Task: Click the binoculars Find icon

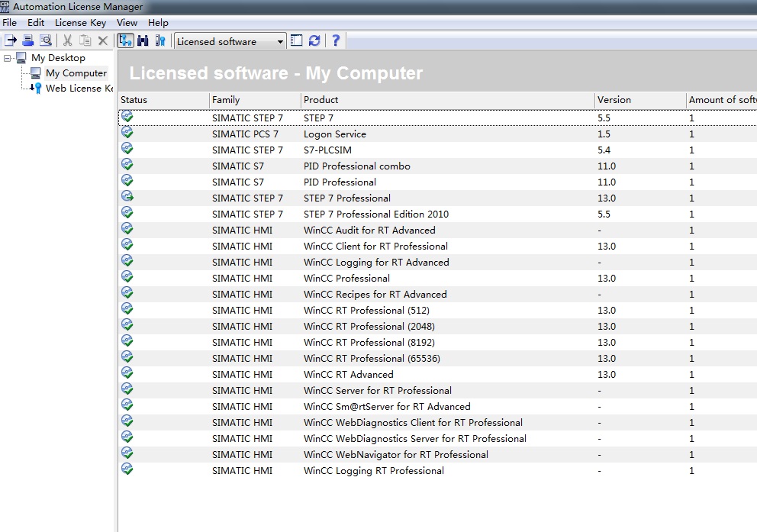Action: tap(143, 41)
